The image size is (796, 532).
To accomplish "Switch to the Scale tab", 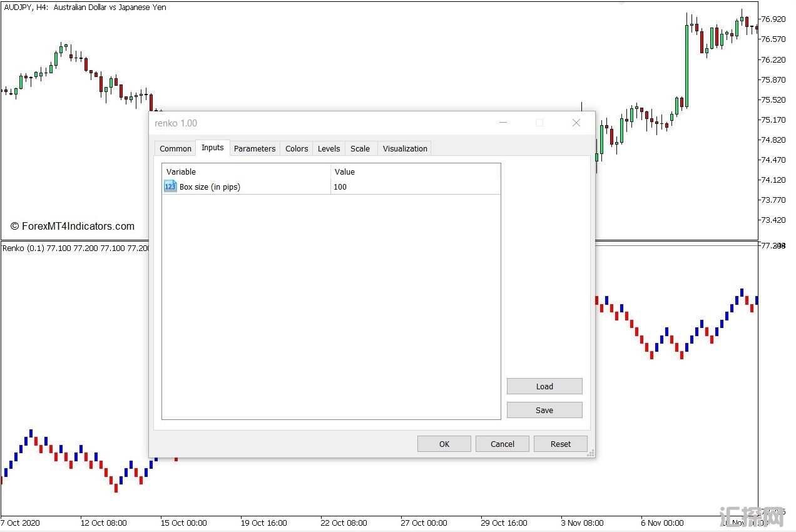I will 360,148.
